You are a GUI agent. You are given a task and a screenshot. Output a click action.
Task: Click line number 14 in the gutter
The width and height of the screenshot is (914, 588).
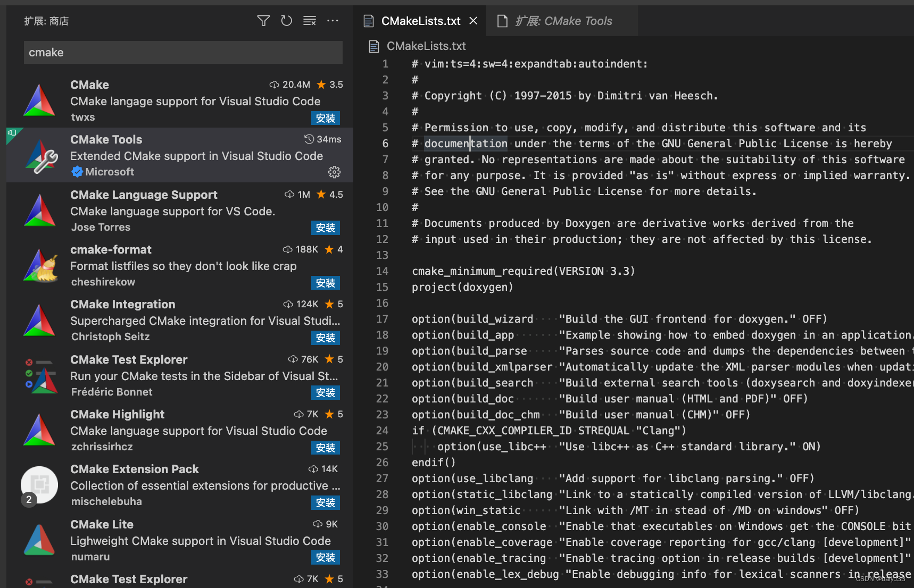(x=383, y=271)
